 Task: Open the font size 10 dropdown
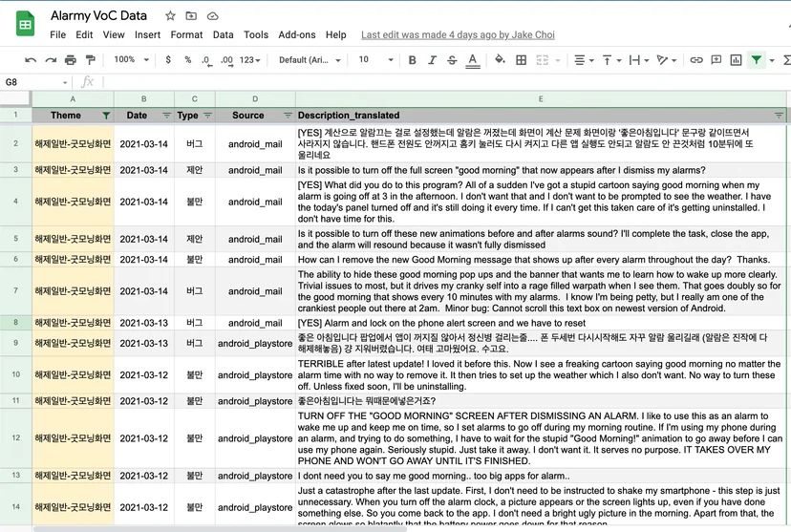click(x=375, y=59)
